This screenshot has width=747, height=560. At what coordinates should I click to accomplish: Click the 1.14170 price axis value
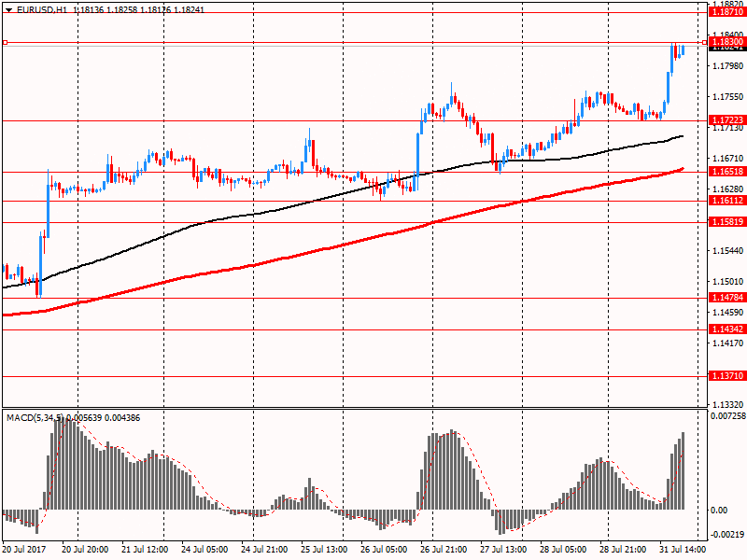pos(727,343)
